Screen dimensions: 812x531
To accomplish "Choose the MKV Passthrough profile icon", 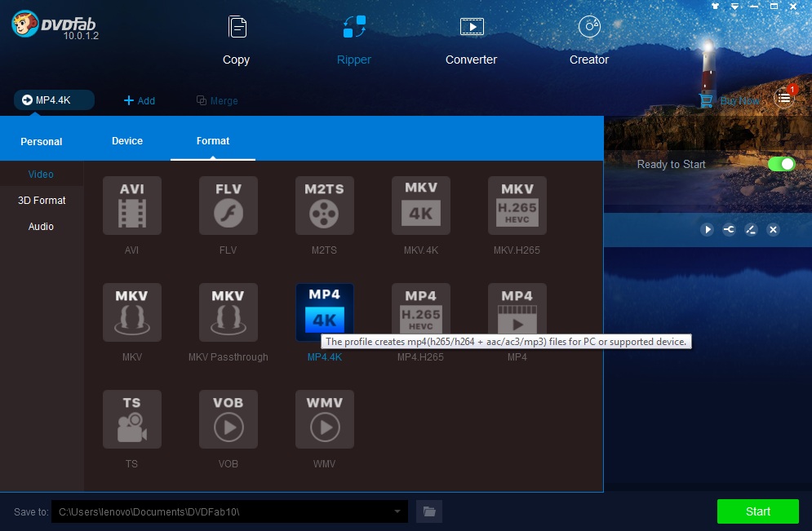I will 228,312.
